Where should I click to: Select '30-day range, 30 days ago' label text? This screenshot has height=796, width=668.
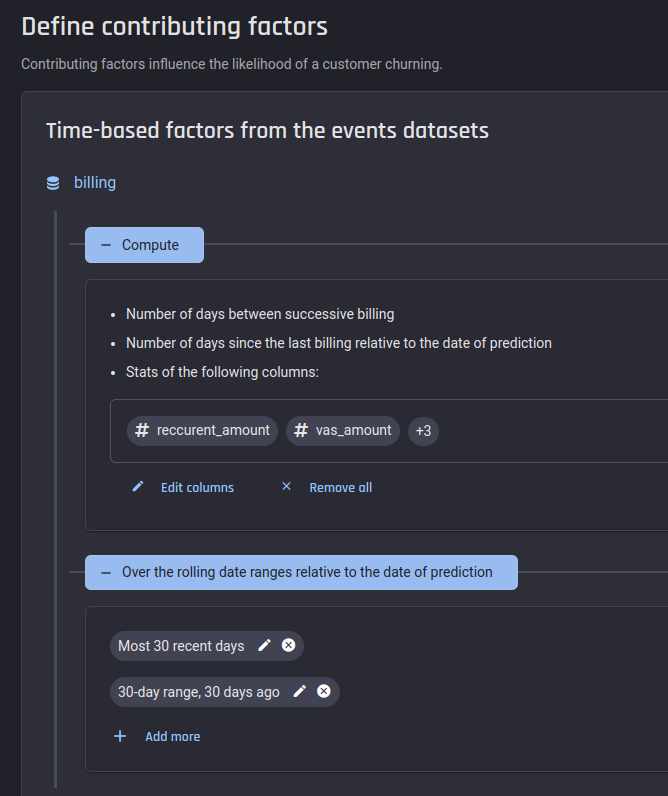point(199,692)
